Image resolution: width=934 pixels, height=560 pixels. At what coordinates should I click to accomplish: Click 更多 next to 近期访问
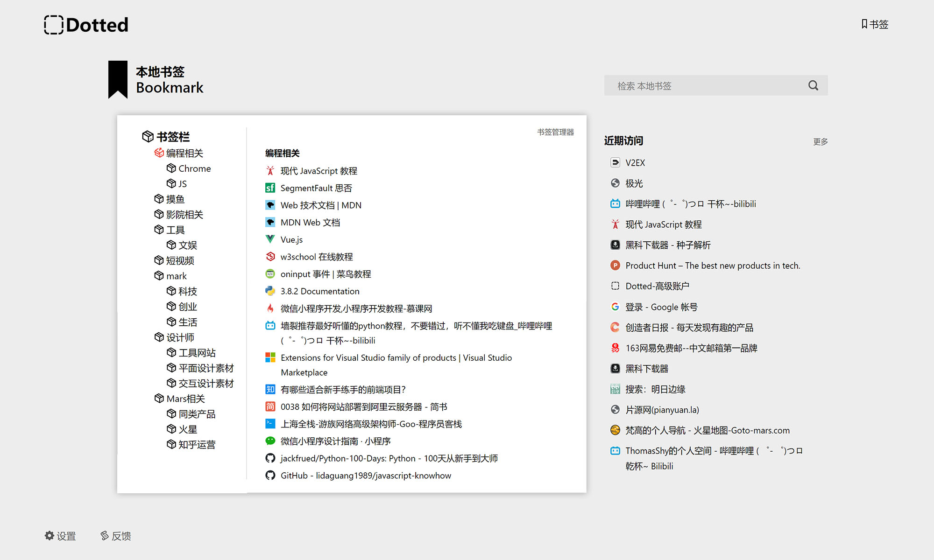click(x=821, y=141)
